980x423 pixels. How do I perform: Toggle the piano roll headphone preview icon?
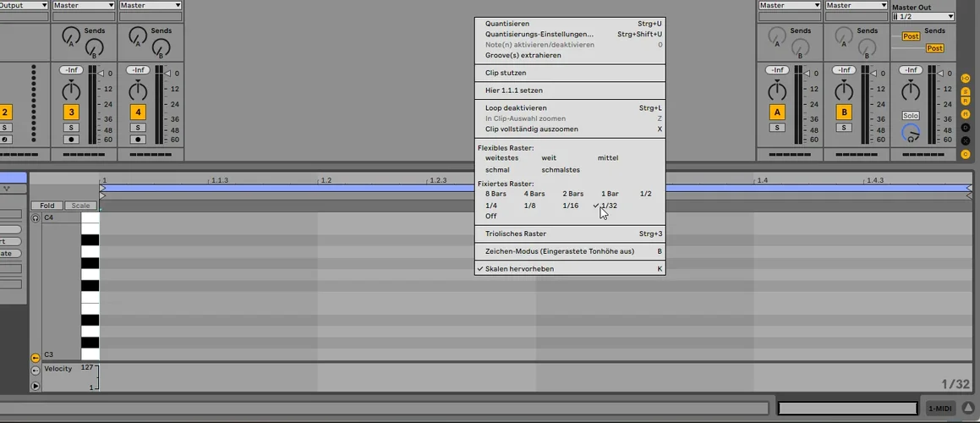point(36,218)
